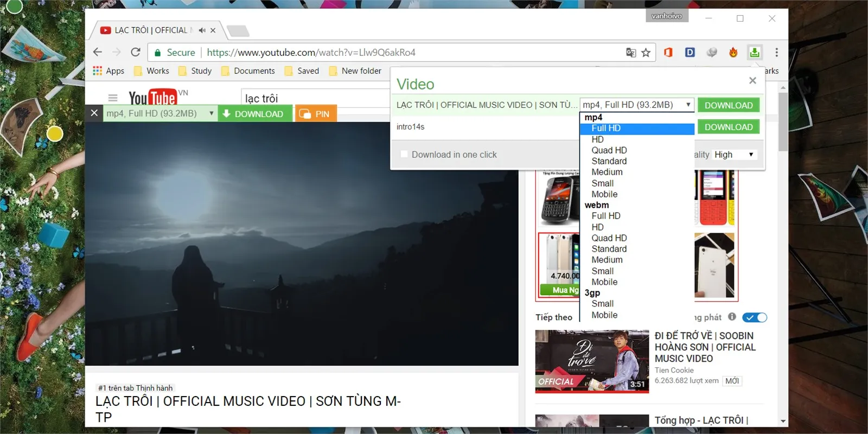The height and width of the screenshot is (434, 868).
Task: Open the Chrome three-dot menu
Action: (776, 52)
